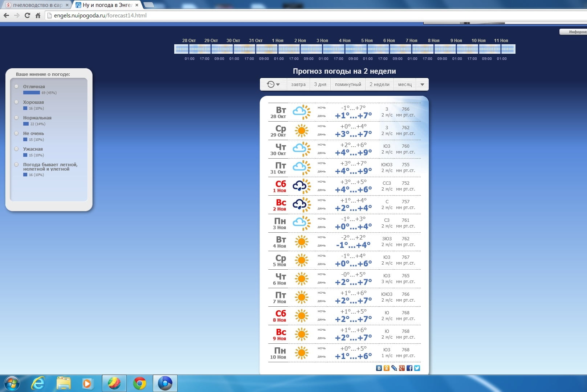Image resolution: width=587 pixels, height=392 pixels.
Task: Choose 'Ужасная' poll radio option
Action: point(16,149)
